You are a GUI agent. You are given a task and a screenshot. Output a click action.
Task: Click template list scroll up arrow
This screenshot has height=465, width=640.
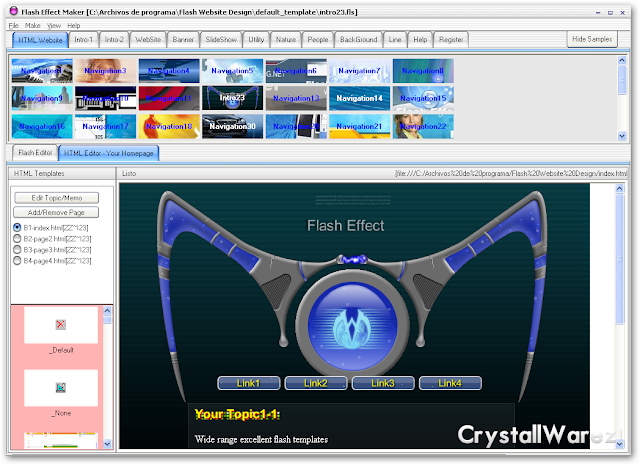click(x=107, y=311)
